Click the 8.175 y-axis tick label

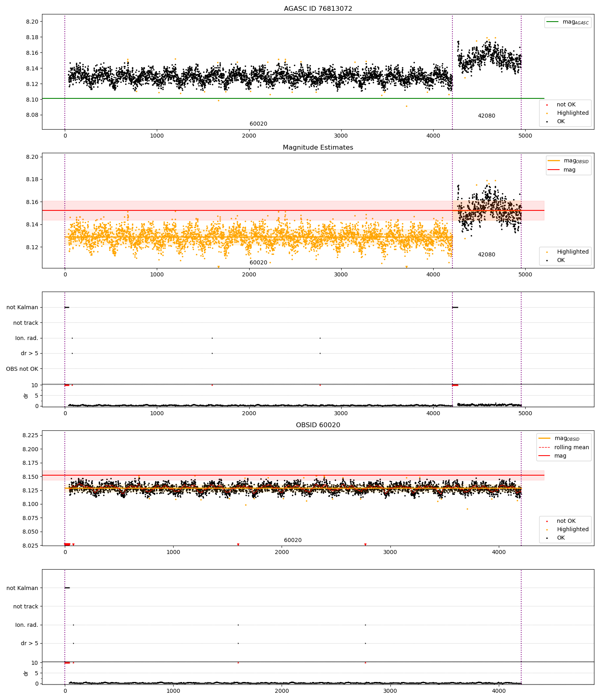[x=30, y=463]
